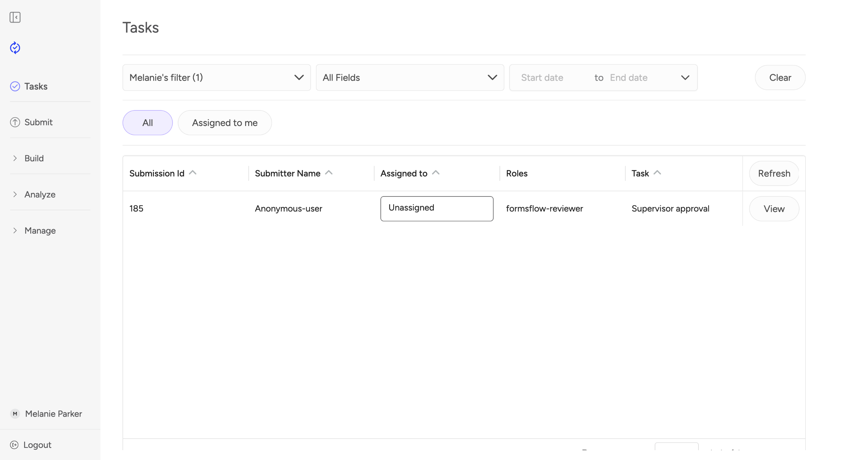Sort by Submitter Name arrow icon

pyautogui.click(x=329, y=173)
